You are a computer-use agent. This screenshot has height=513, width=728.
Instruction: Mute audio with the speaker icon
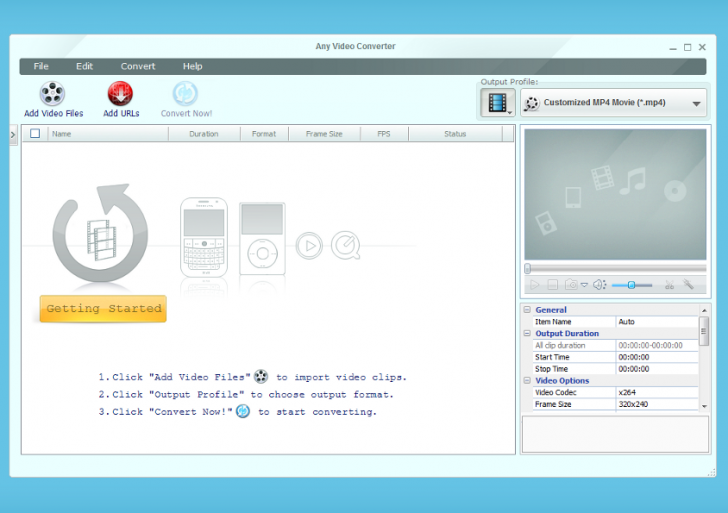[598, 285]
